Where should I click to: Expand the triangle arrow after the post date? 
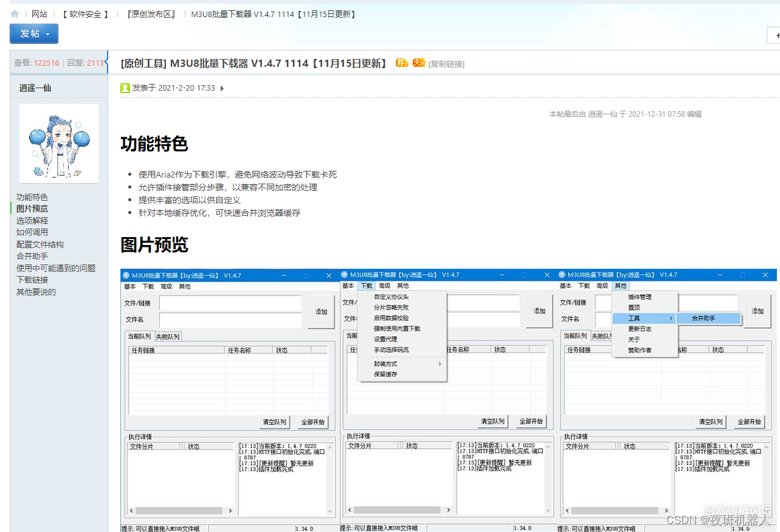(222, 88)
